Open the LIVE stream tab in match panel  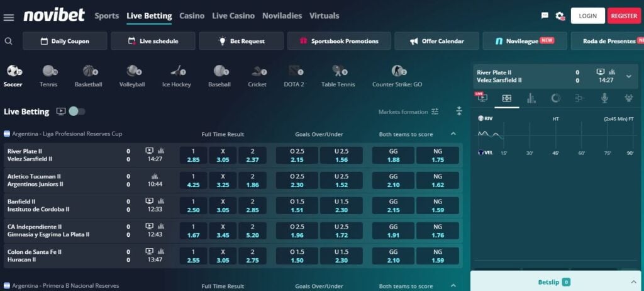click(481, 98)
